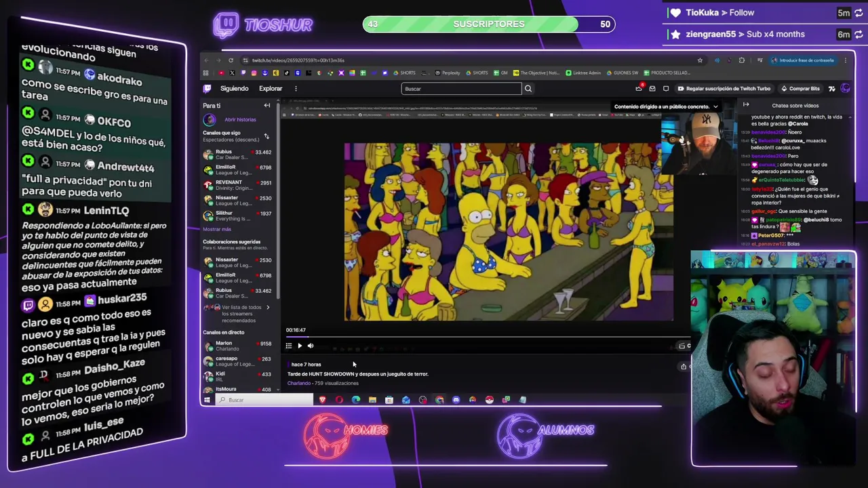Open the browser three-dot menu

[x=846, y=60]
